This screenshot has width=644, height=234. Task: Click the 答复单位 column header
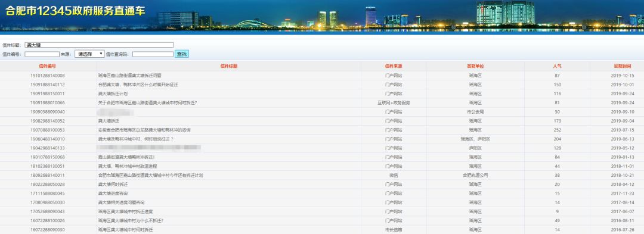point(475,66)
